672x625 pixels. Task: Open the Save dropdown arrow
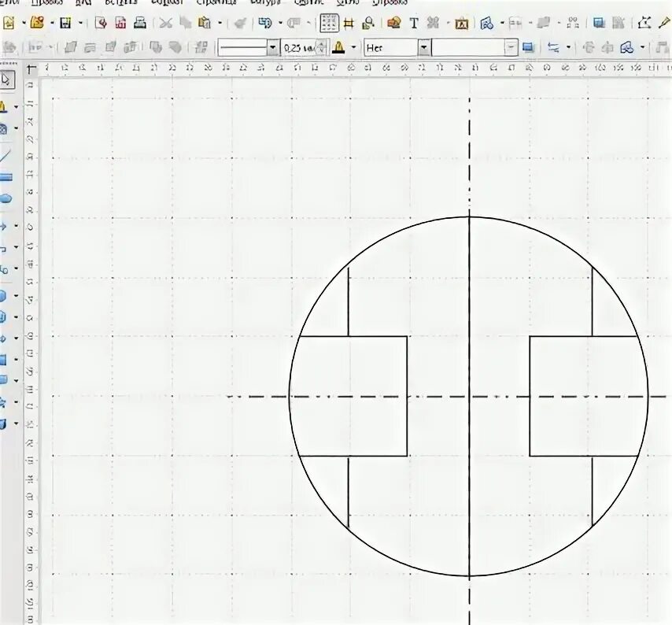click(x=80, y=23)
